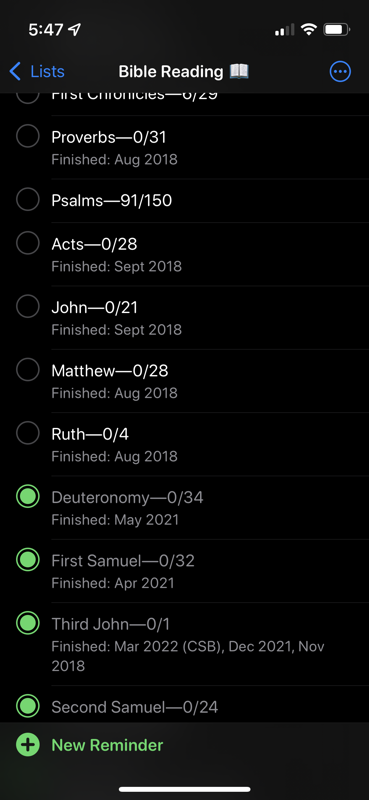Toggle the First Samuel completion circle

point(28,560)
